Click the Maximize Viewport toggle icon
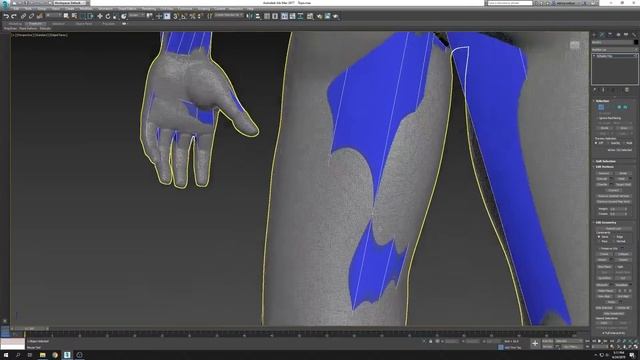 pos(636,347)
